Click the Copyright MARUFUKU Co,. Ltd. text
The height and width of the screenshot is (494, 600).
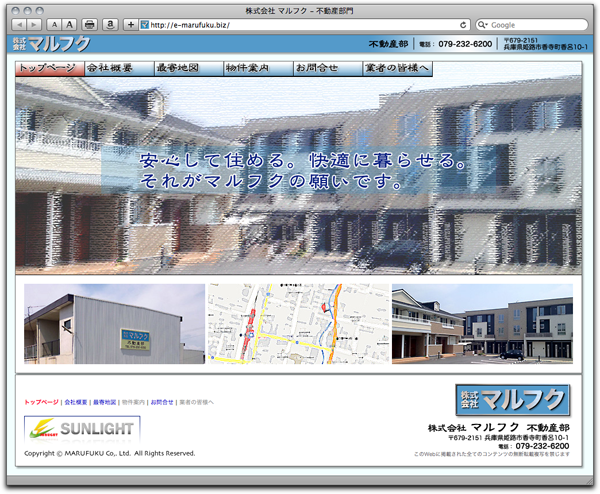coord(109,453)
